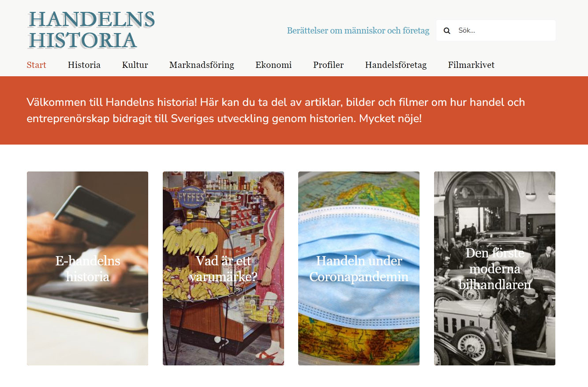Go to the Handelsföretag section
The height and width of the screenshot is (387, 588).
tap(396, 65)
